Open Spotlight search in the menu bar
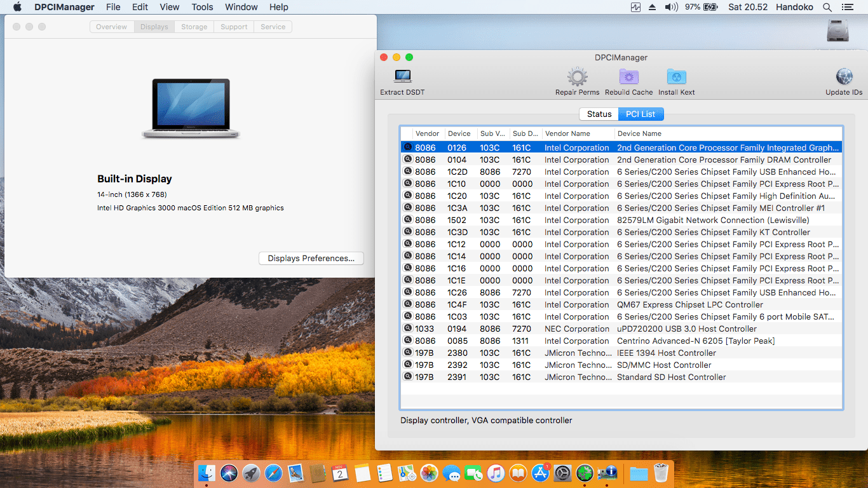The width and height of the screenshot is (868, 488). click(x=827, y=7)
